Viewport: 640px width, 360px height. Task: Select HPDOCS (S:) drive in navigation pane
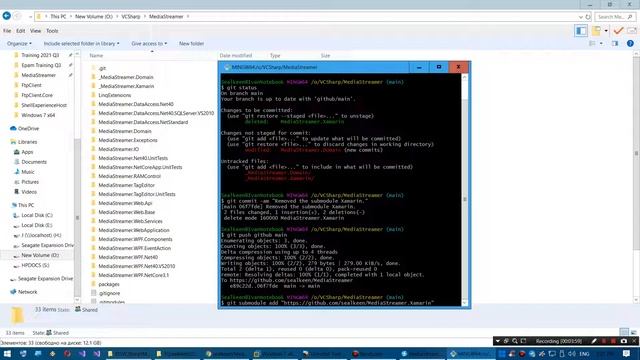35,265
